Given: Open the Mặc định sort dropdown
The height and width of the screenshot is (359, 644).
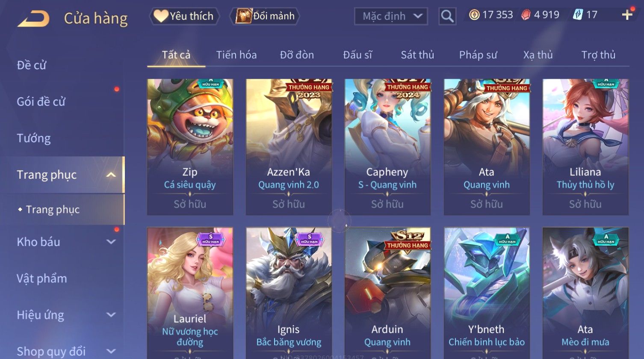Looking at the screenshot, I should tap(391, 16).
